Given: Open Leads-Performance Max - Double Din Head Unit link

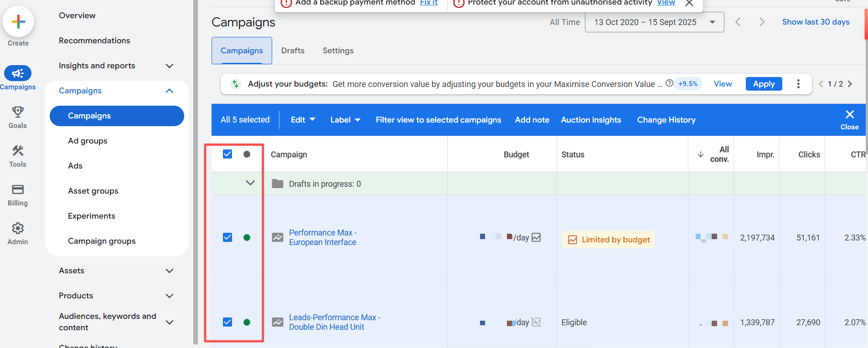Looking at the screenshot, I should [x=335, y=322].
